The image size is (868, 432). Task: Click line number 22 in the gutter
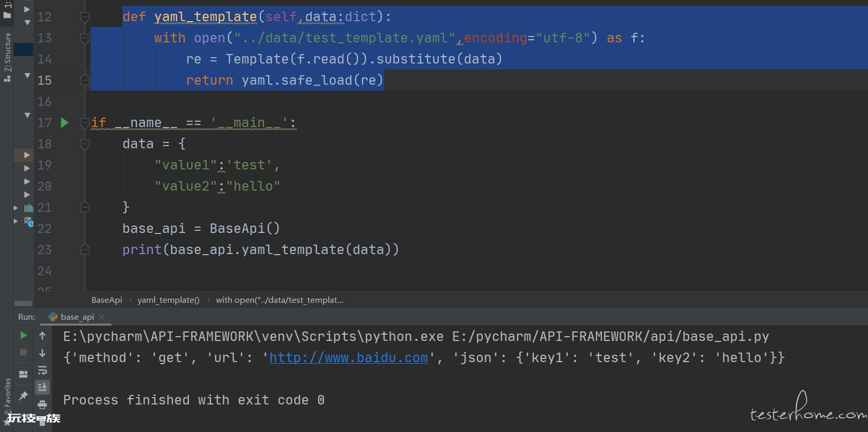coord(44,229)
